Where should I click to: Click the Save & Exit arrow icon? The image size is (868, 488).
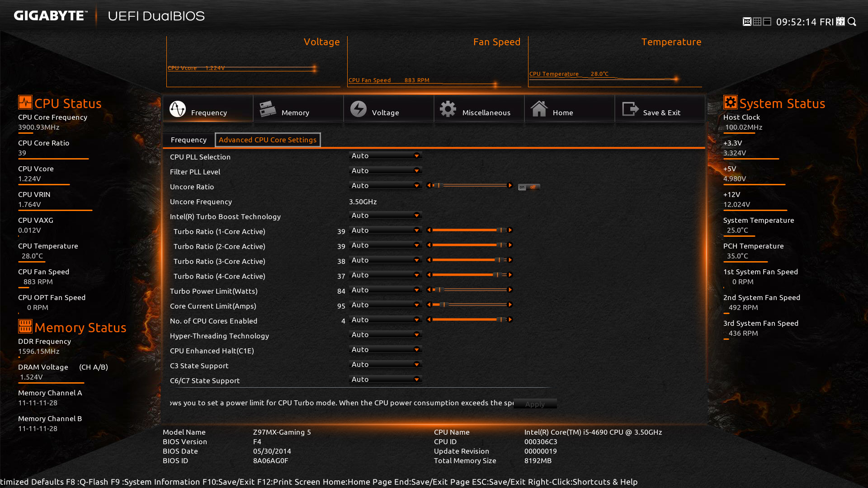click(630, 109)
